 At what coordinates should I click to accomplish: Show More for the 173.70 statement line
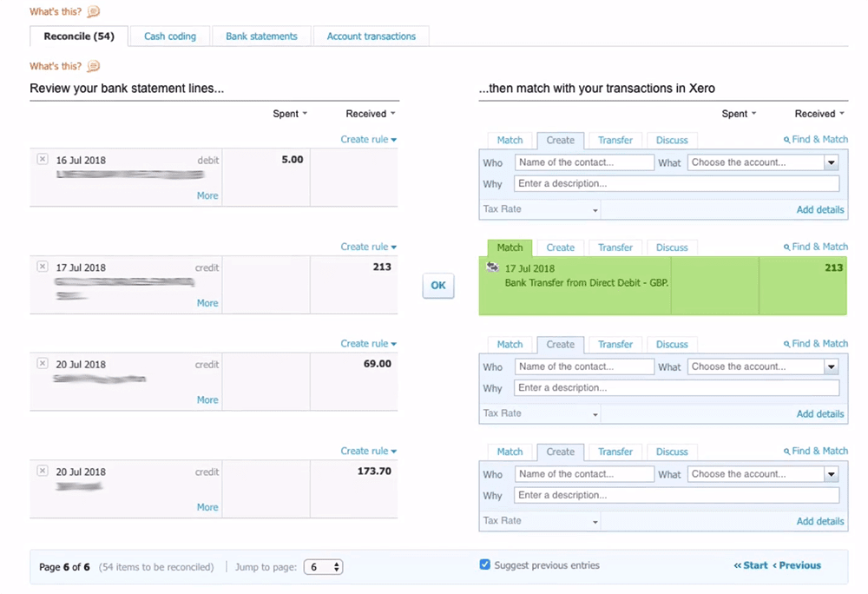point(207,507)
